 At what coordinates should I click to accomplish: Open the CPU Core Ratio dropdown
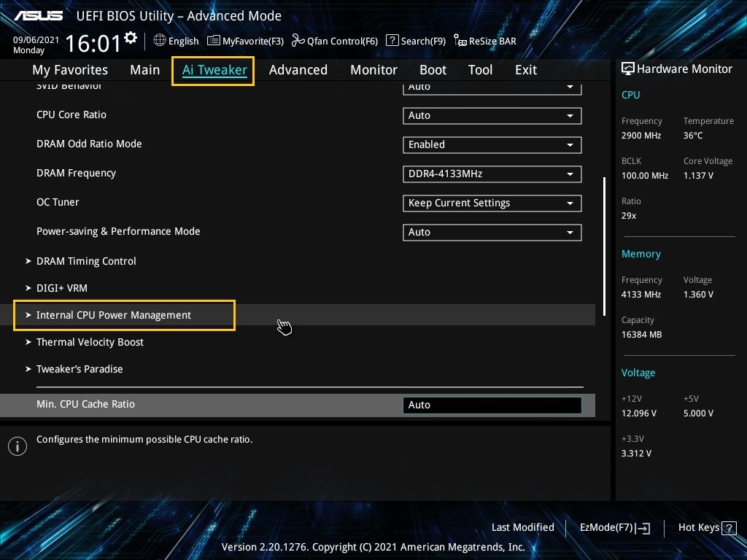click(x=492, y=116)
